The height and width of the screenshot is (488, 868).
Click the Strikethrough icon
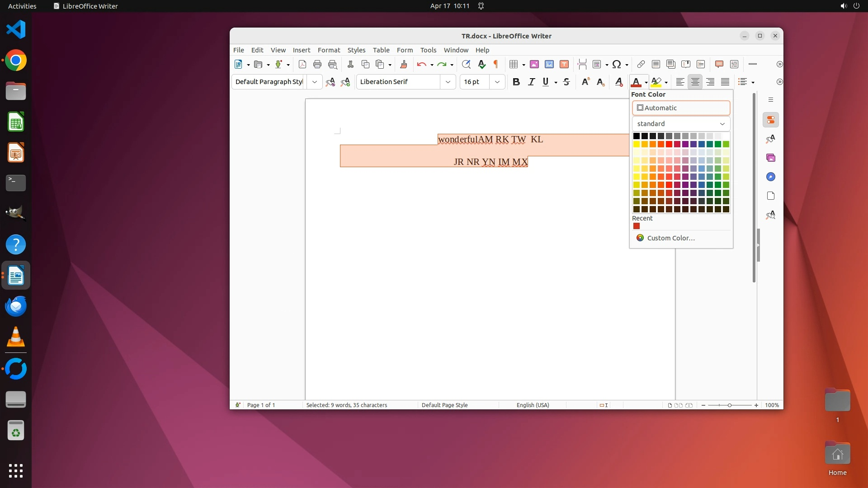coord(566,82)
